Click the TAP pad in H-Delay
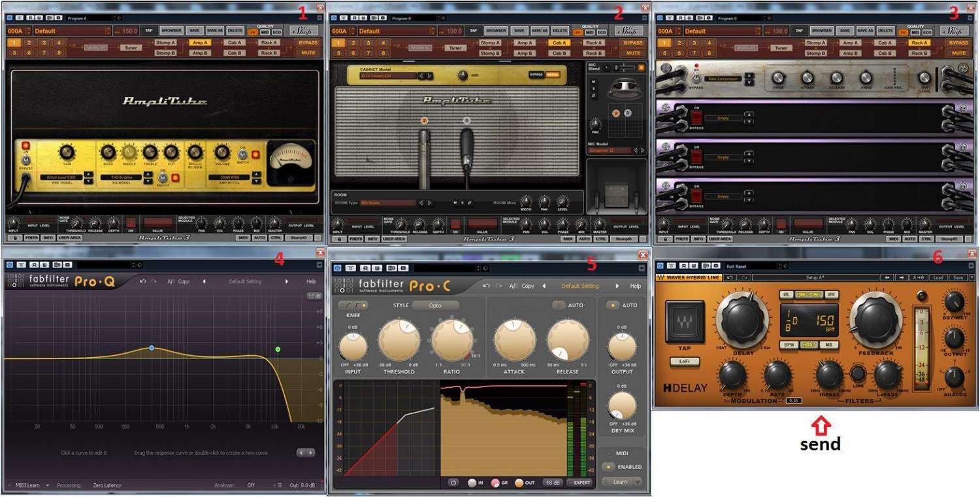 pyautogui.click(x=685, y=322)
